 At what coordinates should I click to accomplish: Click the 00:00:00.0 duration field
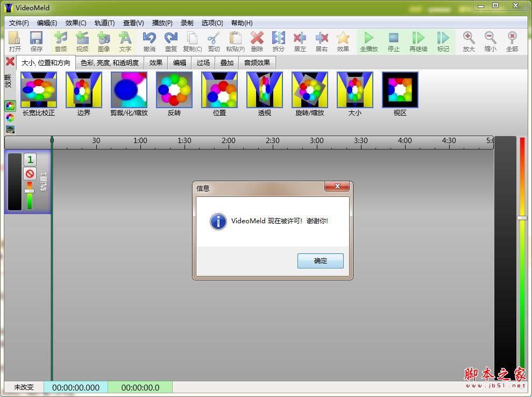[x=140, y=387]
